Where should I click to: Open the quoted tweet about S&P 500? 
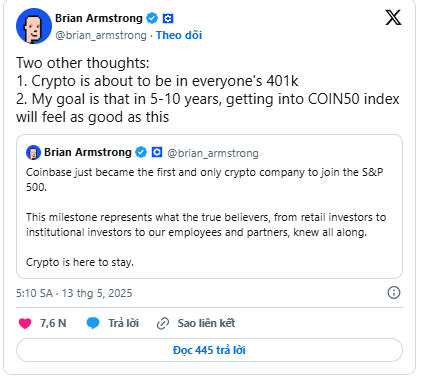pyautogui.click(x=209, y=206)
